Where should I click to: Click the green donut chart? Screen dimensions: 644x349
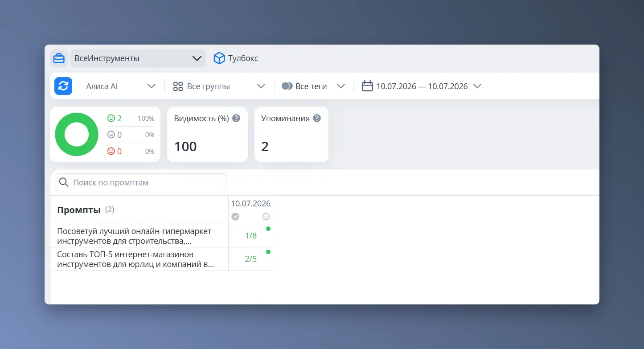(77, 134)
